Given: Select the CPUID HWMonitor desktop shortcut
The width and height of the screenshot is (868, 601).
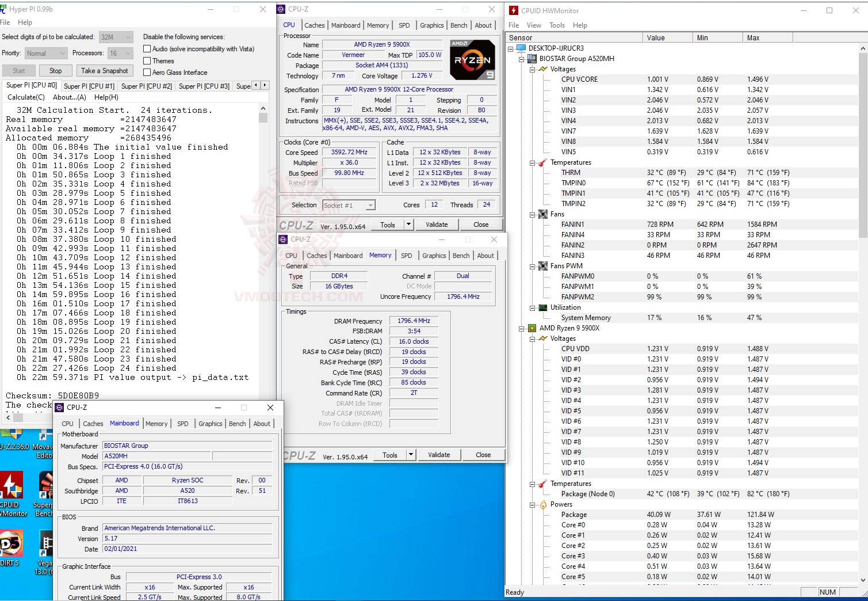Looking at the screenshot, I should coord(13,494).
